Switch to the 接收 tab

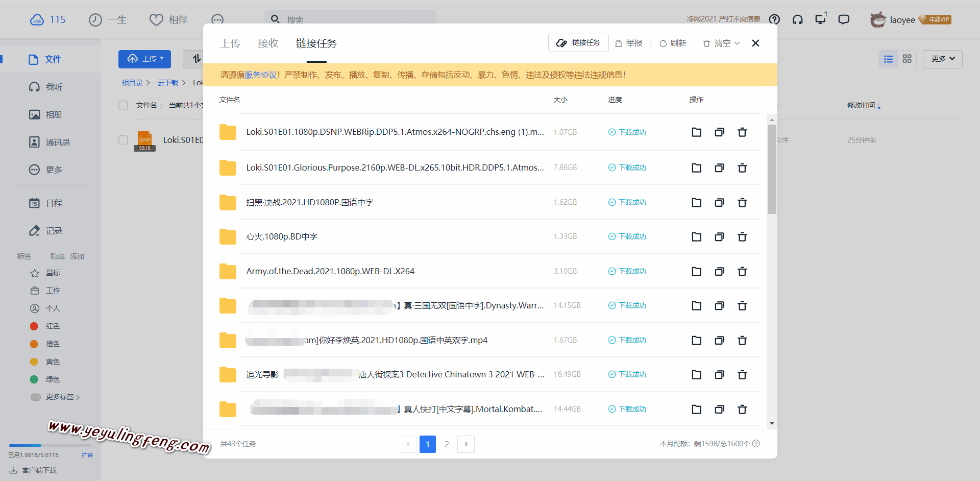click(x=268, y=43)
